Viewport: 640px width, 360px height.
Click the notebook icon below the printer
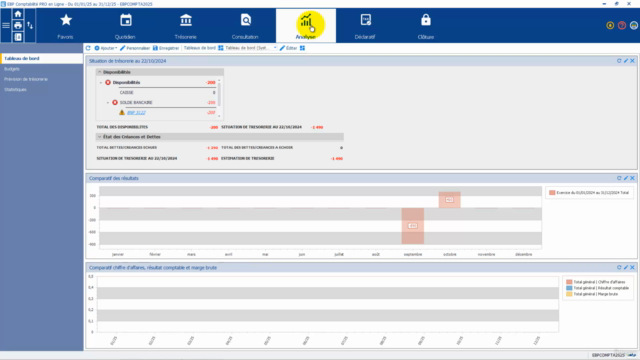coord(18,37)
